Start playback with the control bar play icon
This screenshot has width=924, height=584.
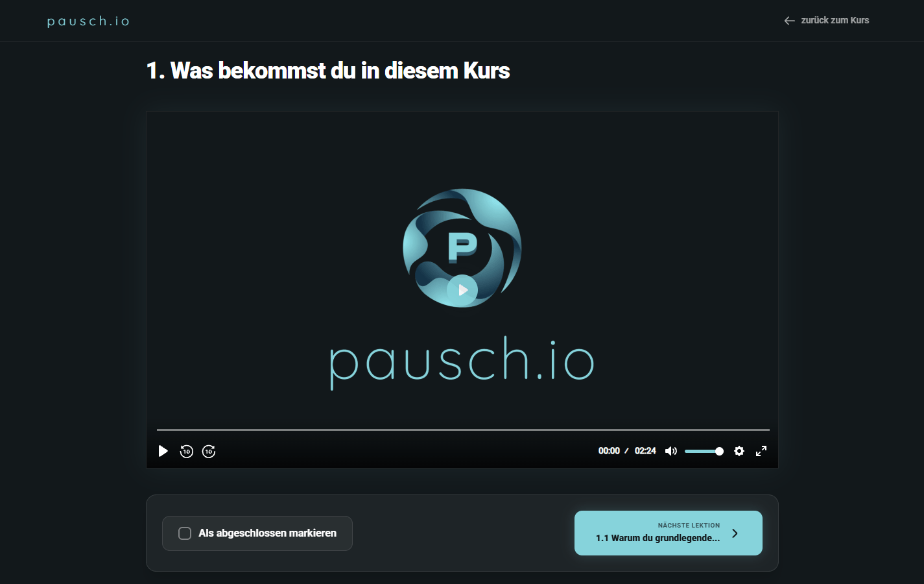click(x=163, y=451)
